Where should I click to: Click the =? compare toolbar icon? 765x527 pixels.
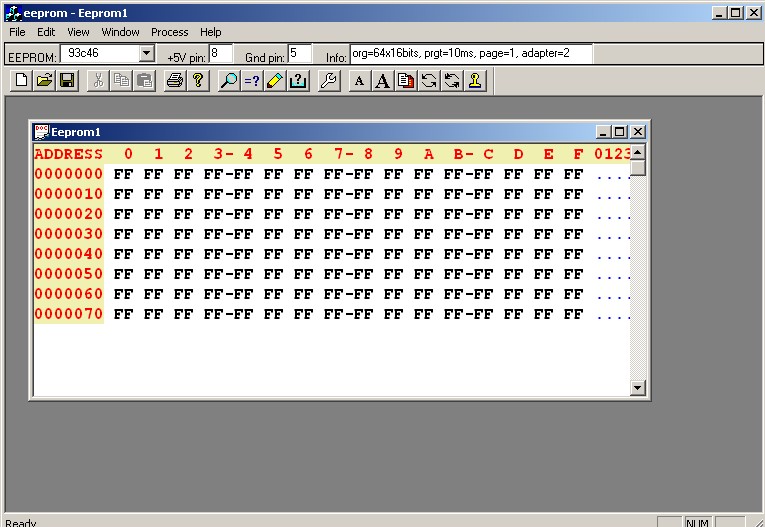point(252,81)
